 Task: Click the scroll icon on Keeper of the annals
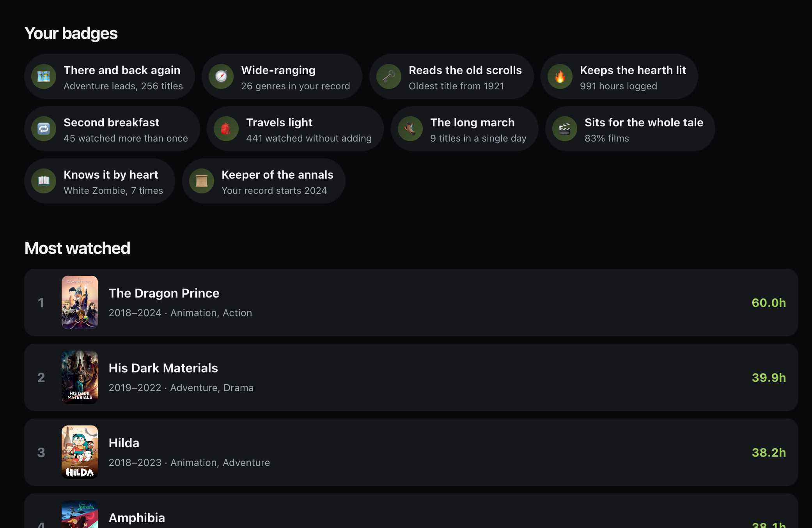click(x=202, y=181)
